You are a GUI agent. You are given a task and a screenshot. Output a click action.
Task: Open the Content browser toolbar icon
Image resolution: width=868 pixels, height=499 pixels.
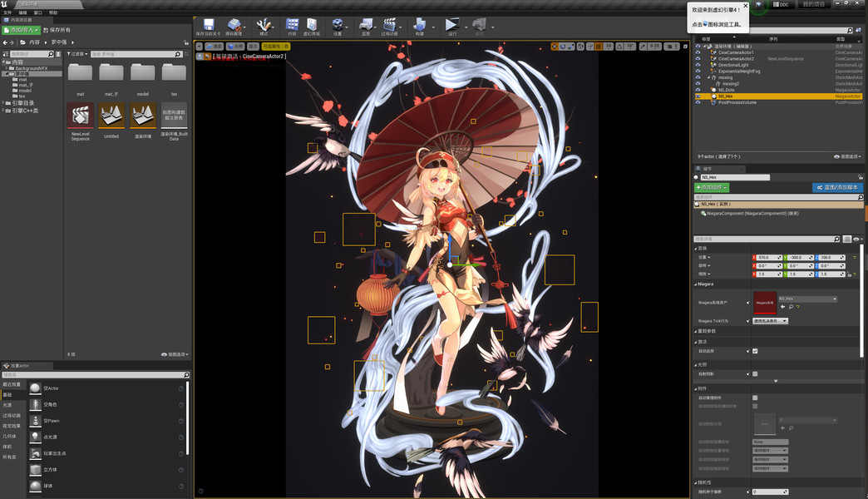(x=293, y=24)
